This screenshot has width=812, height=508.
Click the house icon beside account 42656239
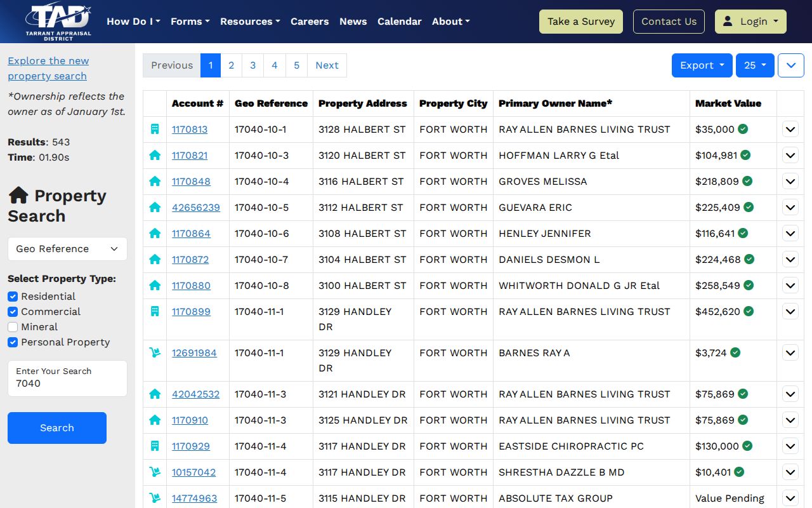[x=155, y=207]
